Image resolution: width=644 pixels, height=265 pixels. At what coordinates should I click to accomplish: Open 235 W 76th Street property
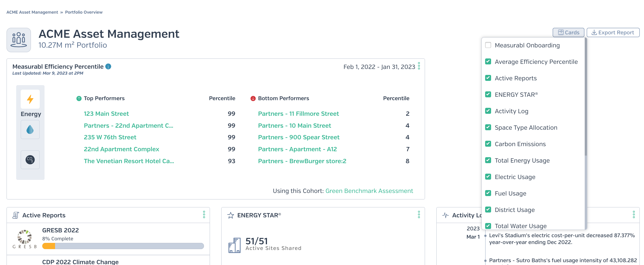pyautogui.click(x=110, y=137)
